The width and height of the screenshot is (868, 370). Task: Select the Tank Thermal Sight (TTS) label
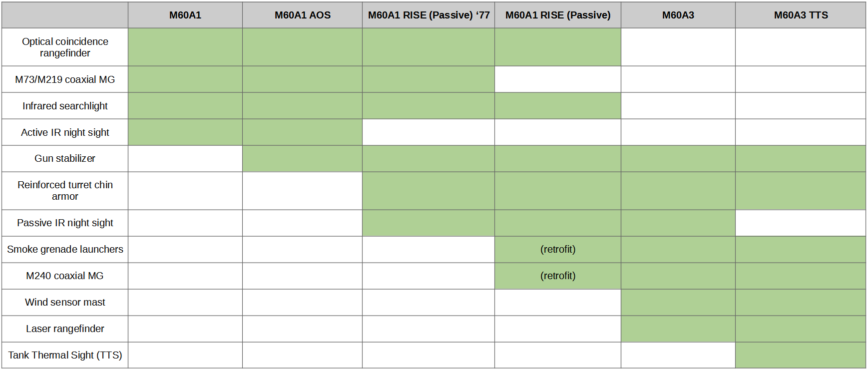[65, 355]
